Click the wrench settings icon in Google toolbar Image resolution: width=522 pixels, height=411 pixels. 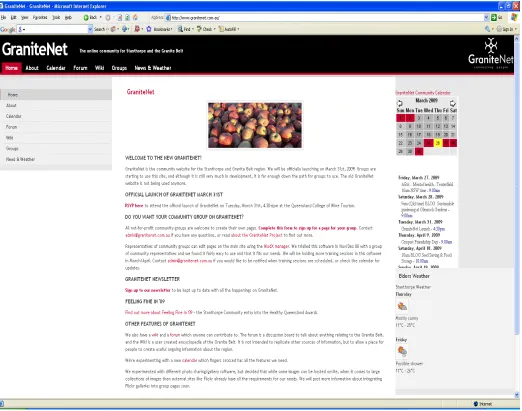[x=488, y=29]
